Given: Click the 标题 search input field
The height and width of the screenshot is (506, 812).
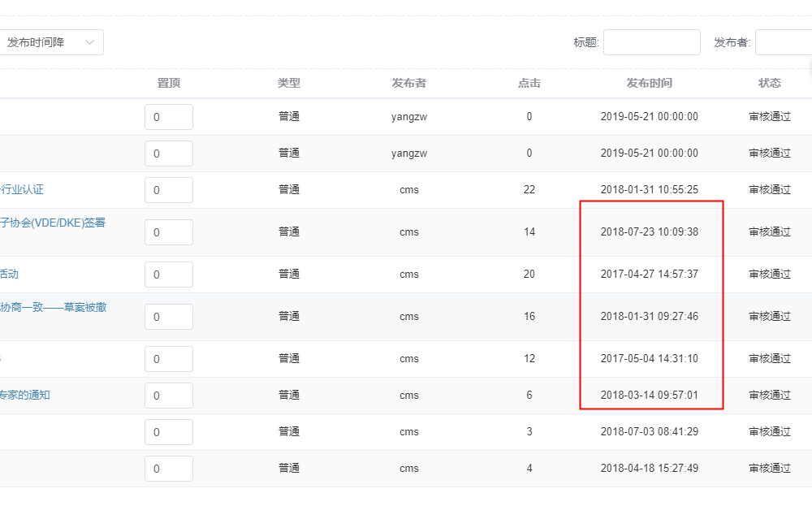Looking at the screenshot, I should [651, 42].
